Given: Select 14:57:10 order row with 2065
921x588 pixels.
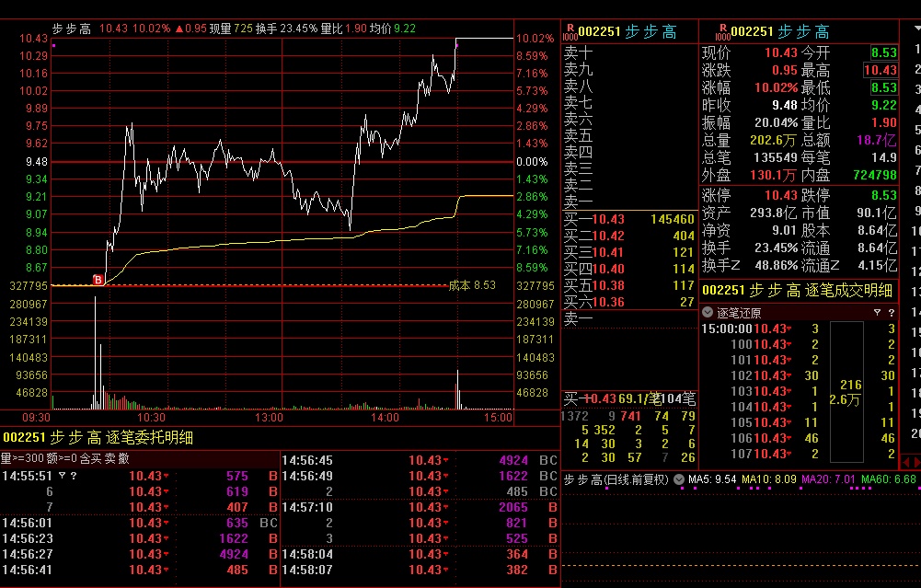Looking at the screenshot, I should pos(420,507).
